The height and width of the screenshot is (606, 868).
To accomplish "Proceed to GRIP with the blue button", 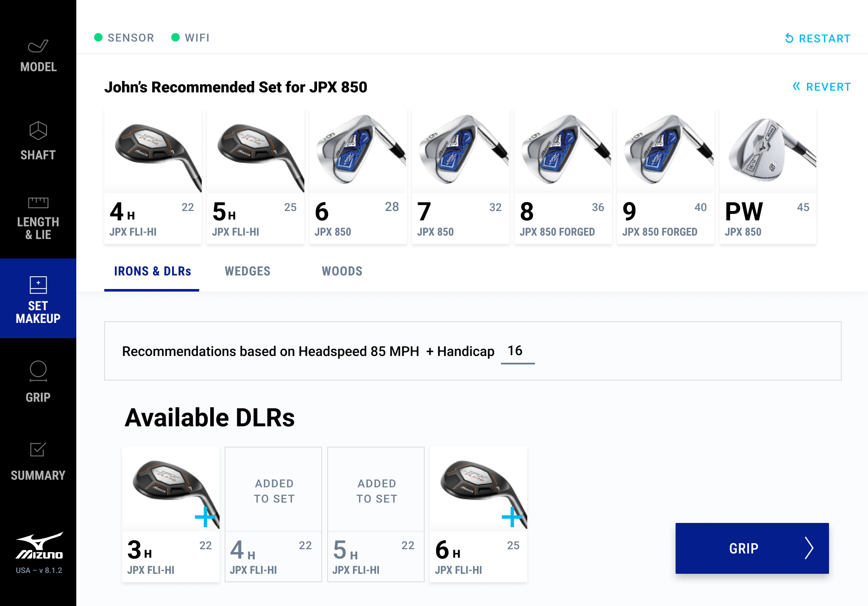I will coord(752,548).
